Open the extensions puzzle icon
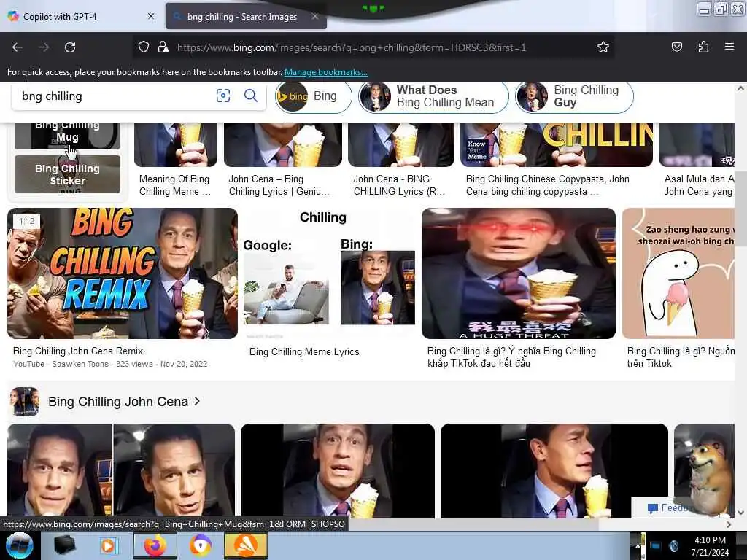Viewport: 747px width, 560px height. point(703,47)
